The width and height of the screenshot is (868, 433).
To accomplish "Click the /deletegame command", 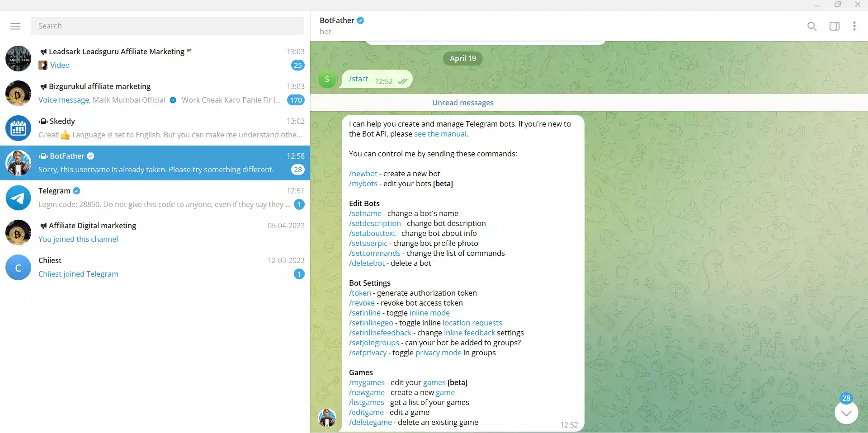I will coord(370,422).
